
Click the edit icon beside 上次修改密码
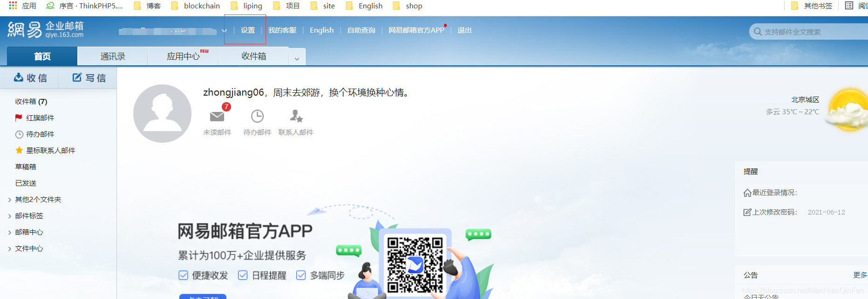pyautogui.click(x=747, y=212)
